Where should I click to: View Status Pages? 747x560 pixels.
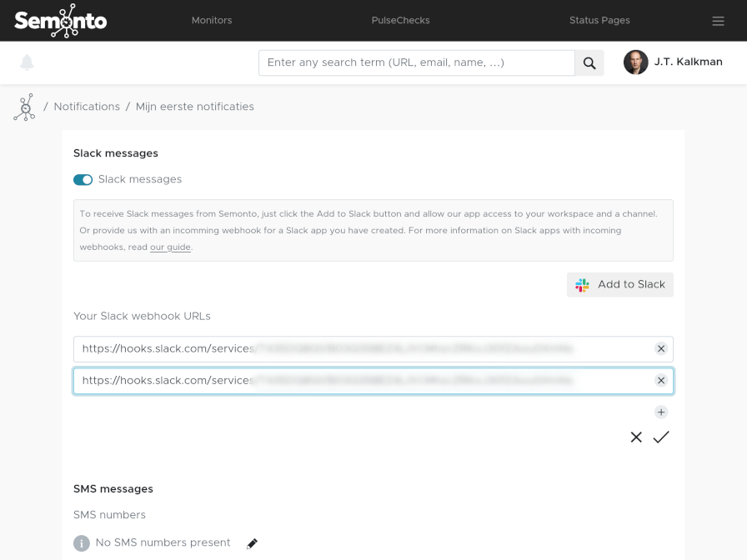click(x=599, y=20)
